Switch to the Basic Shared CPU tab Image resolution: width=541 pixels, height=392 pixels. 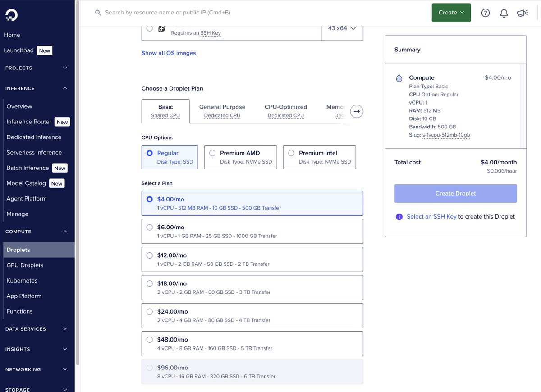pos(165,111)
